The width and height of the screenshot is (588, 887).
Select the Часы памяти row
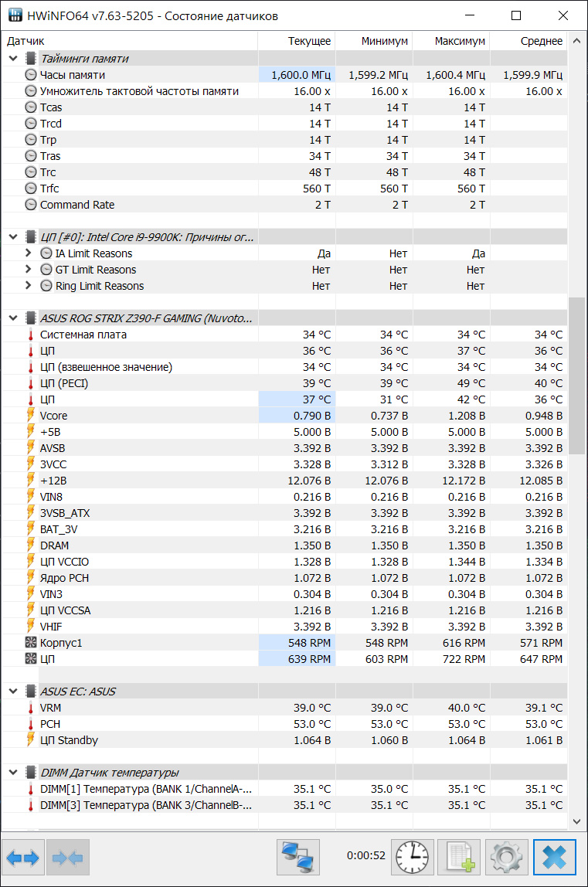coord(72,75)
